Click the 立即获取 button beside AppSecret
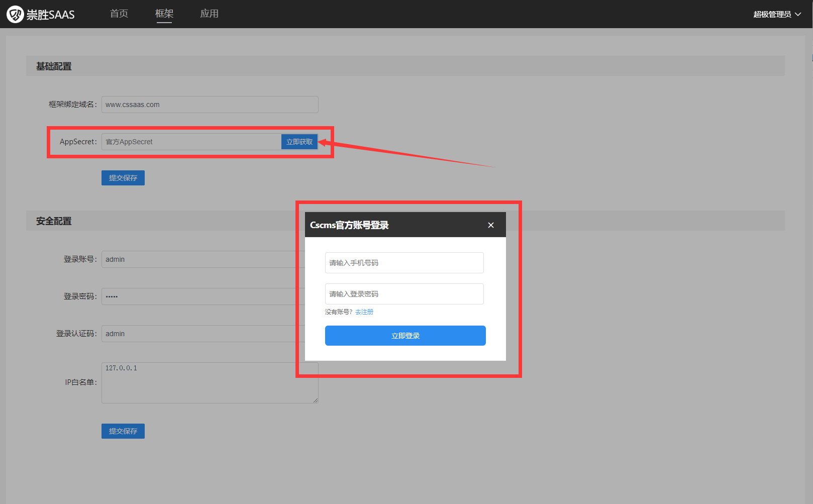The height and width of the screenshot is (504, 813). [x=299, y=142]
